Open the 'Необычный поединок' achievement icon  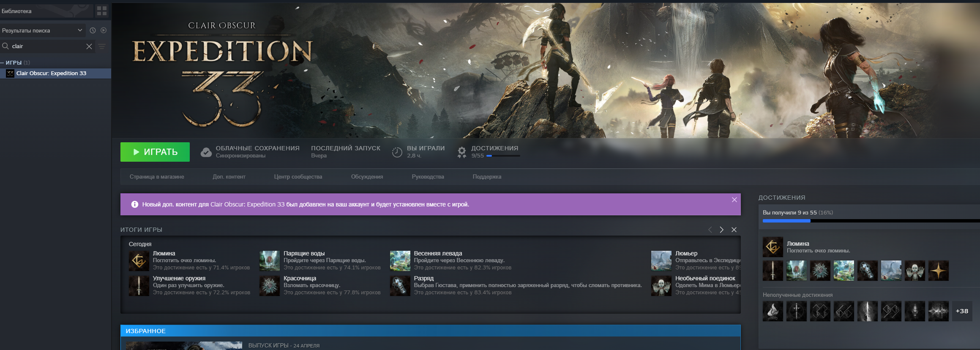[661, 286]
